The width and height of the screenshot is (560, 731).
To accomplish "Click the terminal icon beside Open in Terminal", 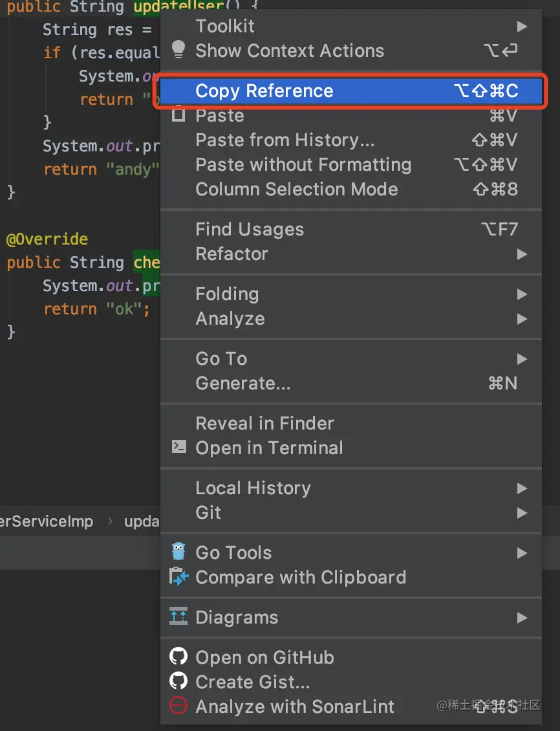I will click(x=178, y=447).
